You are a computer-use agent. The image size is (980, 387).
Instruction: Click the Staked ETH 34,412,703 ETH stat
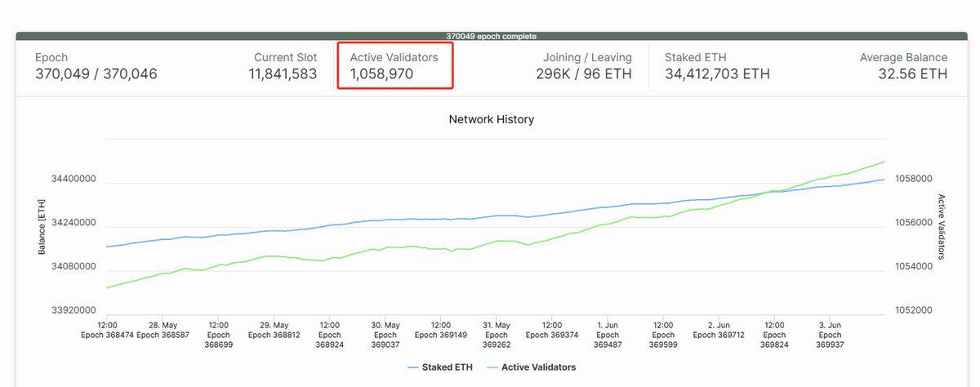(717, 74)
